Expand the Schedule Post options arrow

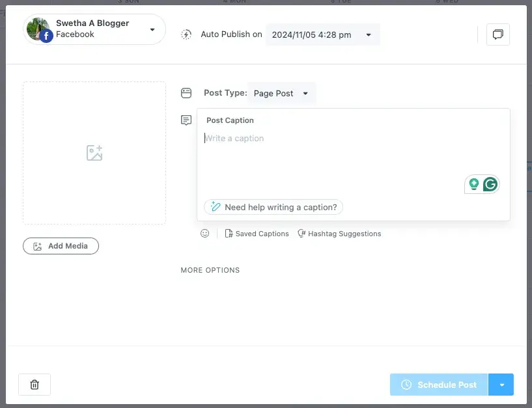pyautogui.click(x=501, y=385)
